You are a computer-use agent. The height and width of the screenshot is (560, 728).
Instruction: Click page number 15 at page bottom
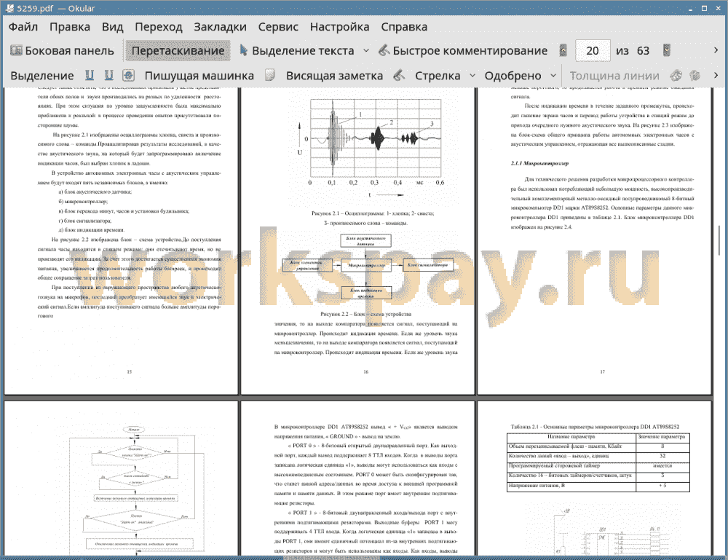tap(129, 372)
